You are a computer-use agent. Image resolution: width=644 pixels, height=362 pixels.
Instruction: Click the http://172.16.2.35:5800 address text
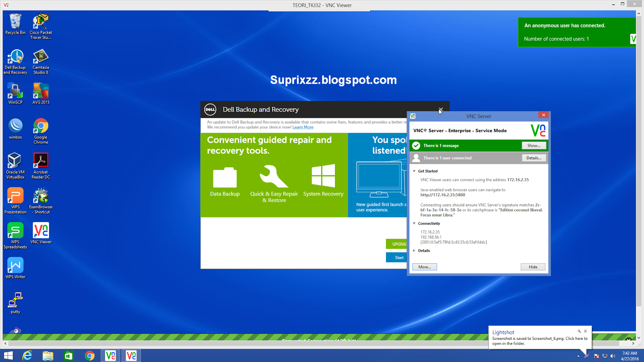point(443,195)
